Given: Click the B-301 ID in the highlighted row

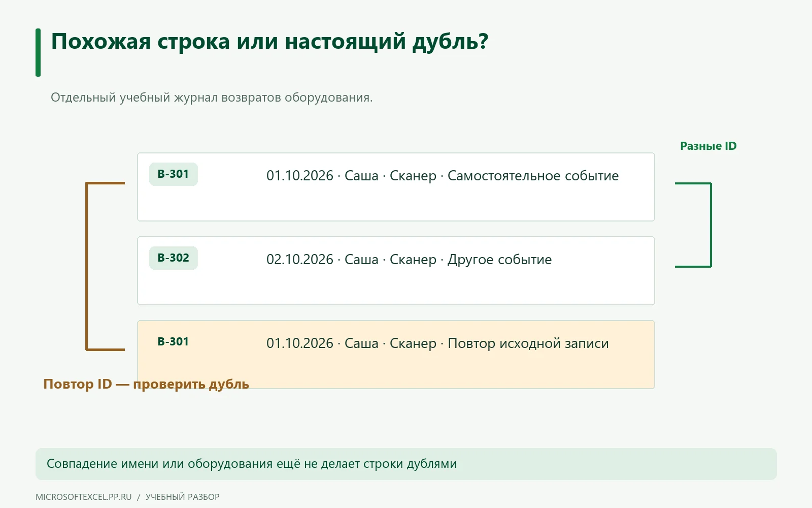Looking at the screenshot, I should [173, 342].
